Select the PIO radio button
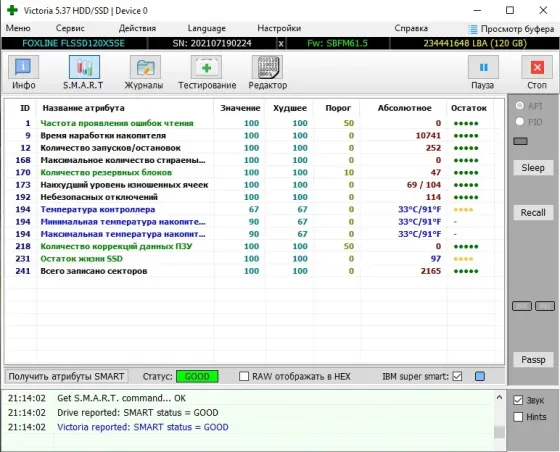The height and width of the screenshot is (452, 560). tap(520, 122)
